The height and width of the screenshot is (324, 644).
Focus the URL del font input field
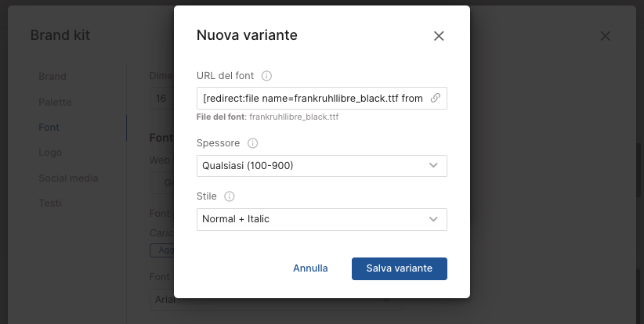(313, 99)
